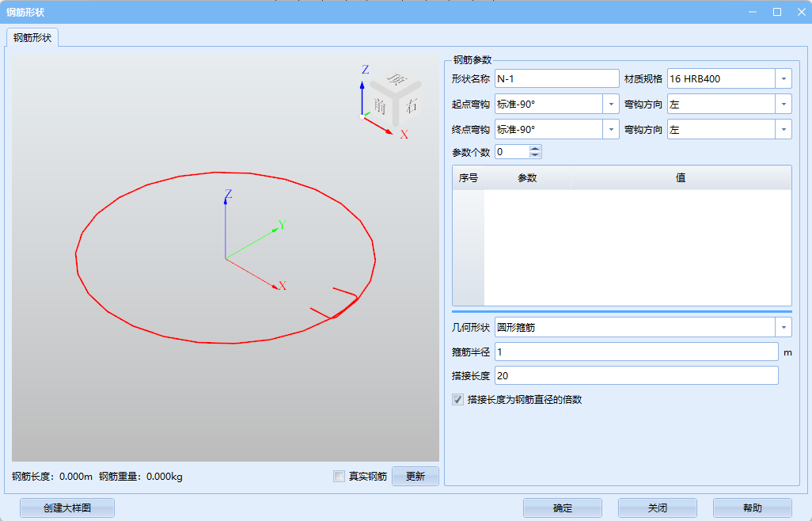Screen dimensions: 812x521
Task: Click into the 箍筋半径 input field
Action: pos(636,352)
